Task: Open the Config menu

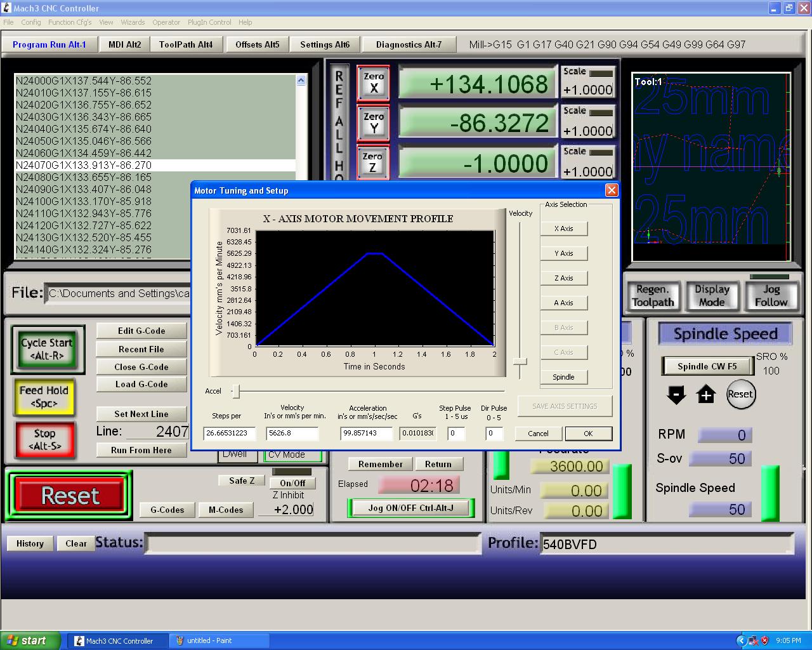Action: 30,22
